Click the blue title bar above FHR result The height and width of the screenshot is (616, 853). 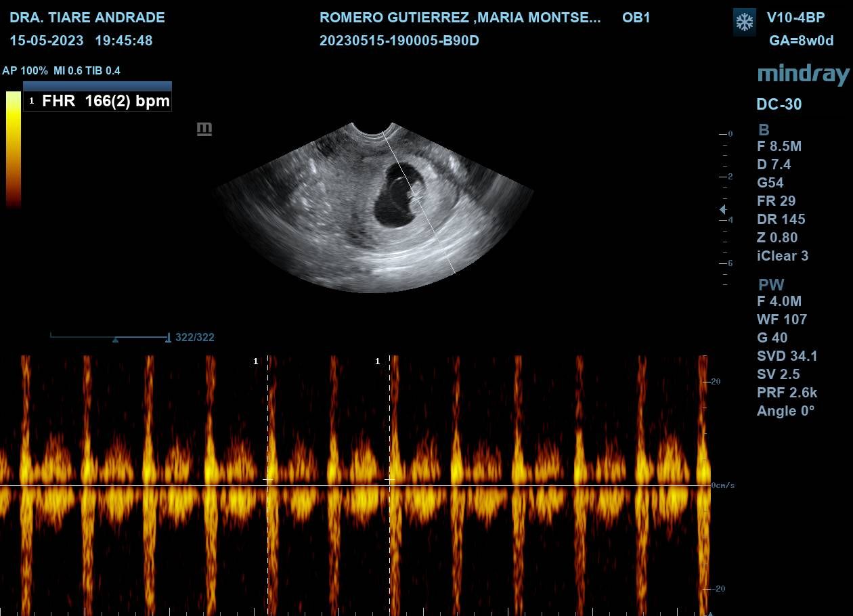click(97, 86)
